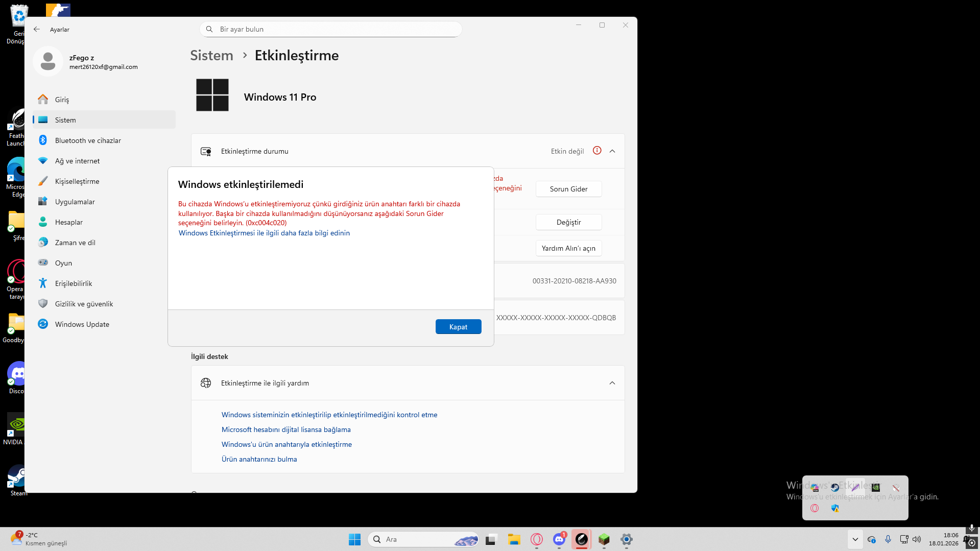The width and height of the screenshot is (980, 551).
Task: Open Microsoft hesabını dijital lisansa bağlama link
Action: point(286,429)
